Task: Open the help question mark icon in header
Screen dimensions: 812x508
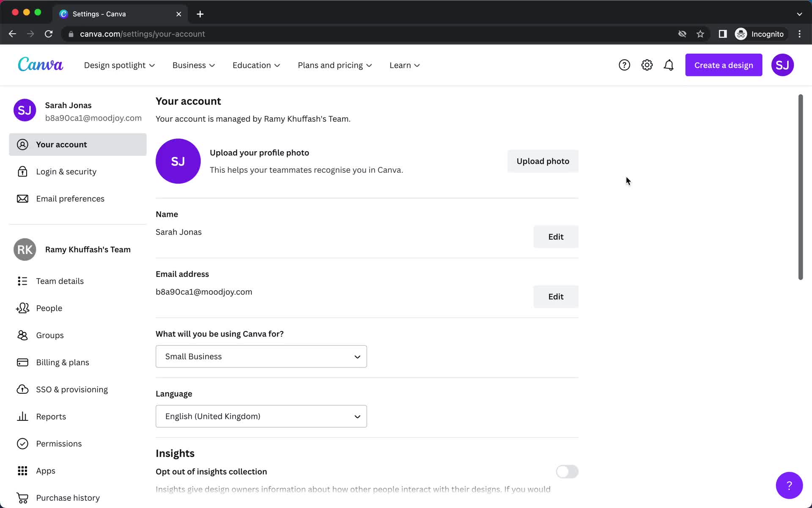Action: 624,65
